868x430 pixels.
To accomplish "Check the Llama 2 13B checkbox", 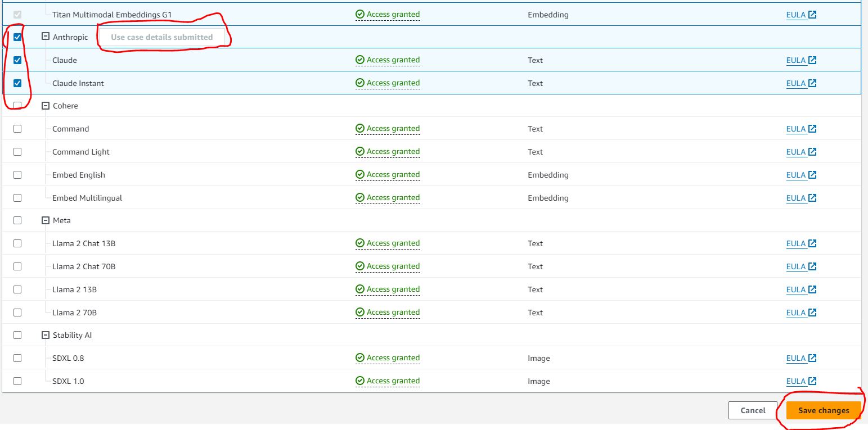I will [17, 289].
